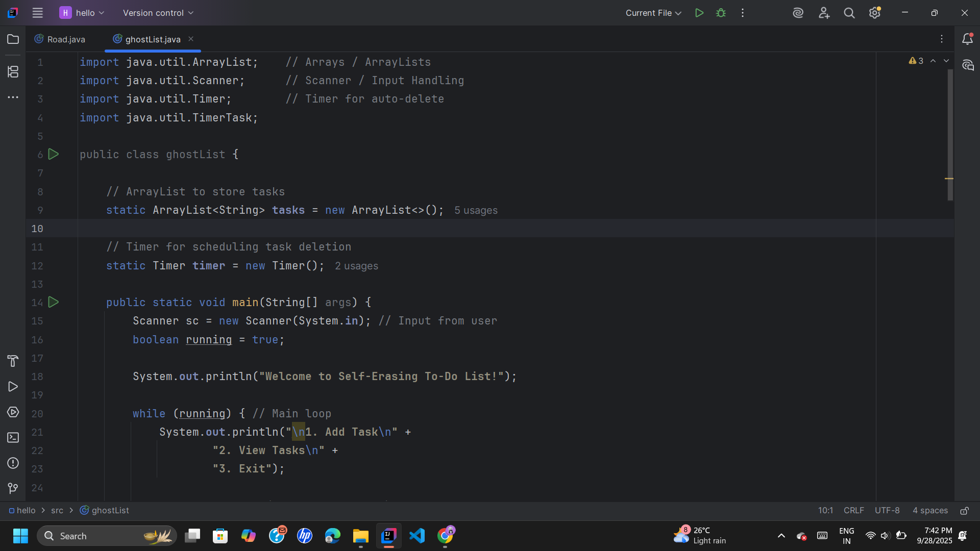Image resolution: width=980 pixels, height=551 pixels.
Task: Expand the Current File run configuration dropdown
Action: pyautogui.click(x=653, y=13)
